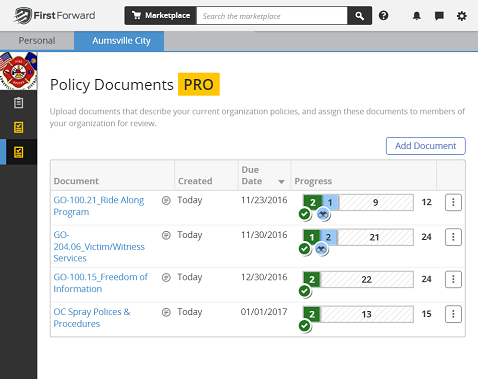Click the total 15 in OC Spray row

427,314
